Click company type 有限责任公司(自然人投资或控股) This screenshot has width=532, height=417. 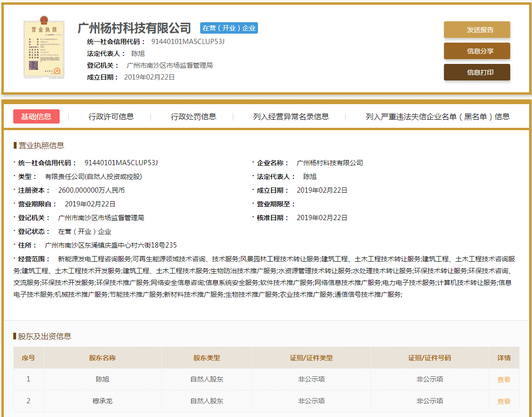click(x=93, y=177)
